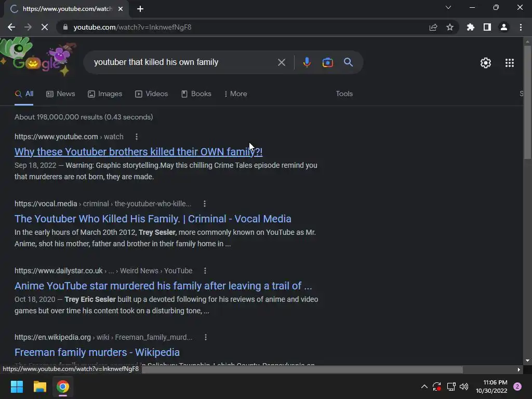Switch to the Images tab

[105, 94]
